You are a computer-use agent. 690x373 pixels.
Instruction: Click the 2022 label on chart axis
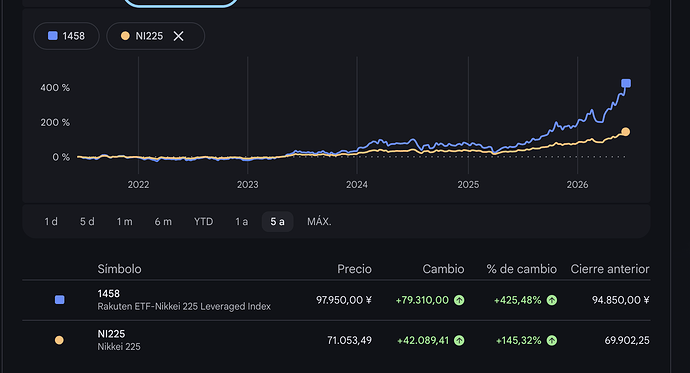coord(138,185)
